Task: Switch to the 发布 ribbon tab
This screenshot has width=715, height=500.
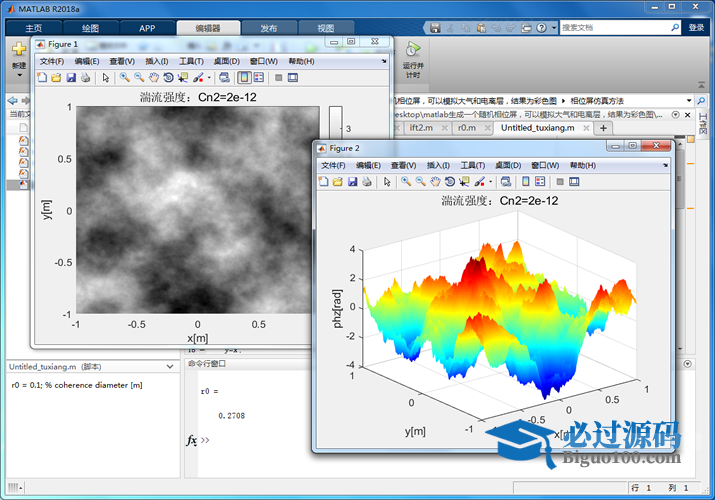Action: 269,29
